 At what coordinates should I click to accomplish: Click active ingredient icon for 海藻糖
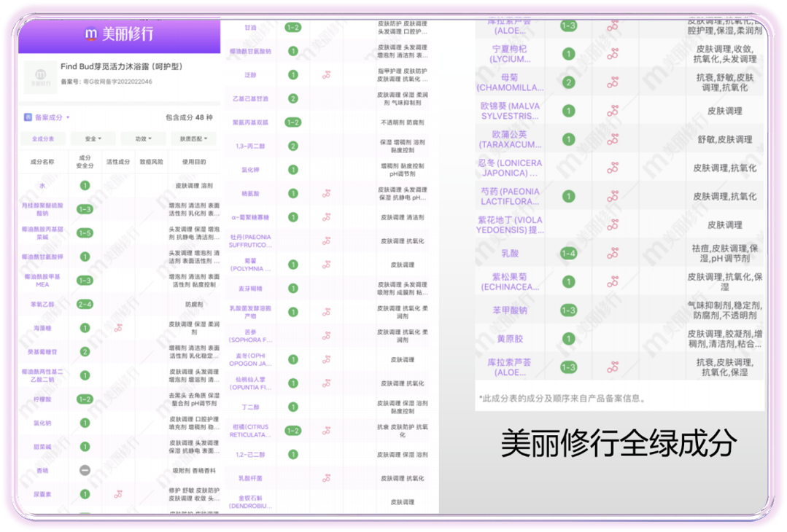point(118,328)
